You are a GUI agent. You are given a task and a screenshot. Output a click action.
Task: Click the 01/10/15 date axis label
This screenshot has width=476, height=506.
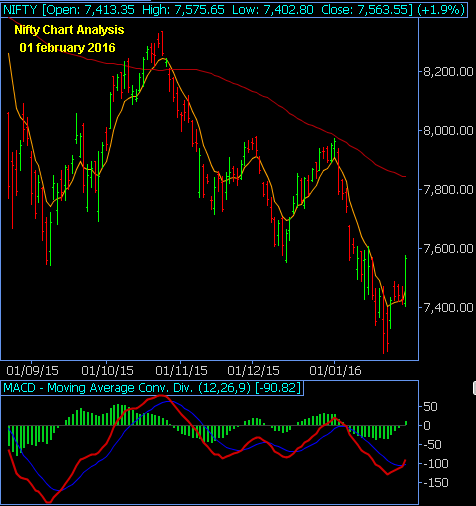click(x=107, y=371)
